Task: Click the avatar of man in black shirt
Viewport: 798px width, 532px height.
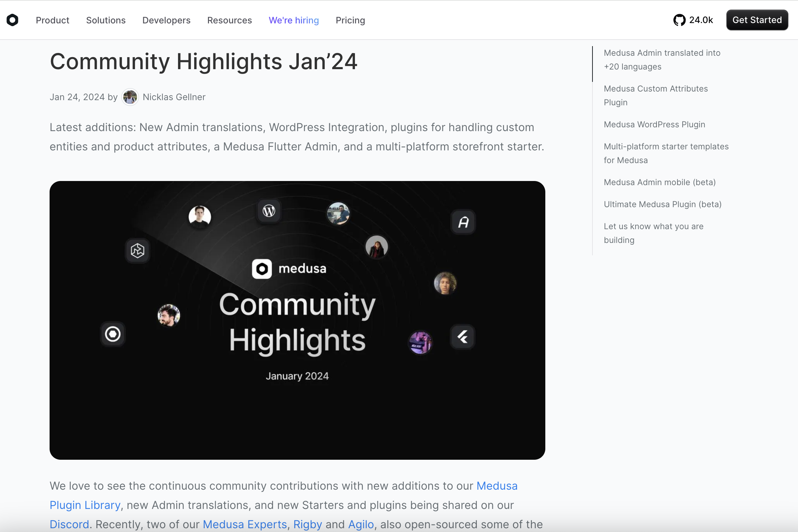Action: [x=200, y=217]
